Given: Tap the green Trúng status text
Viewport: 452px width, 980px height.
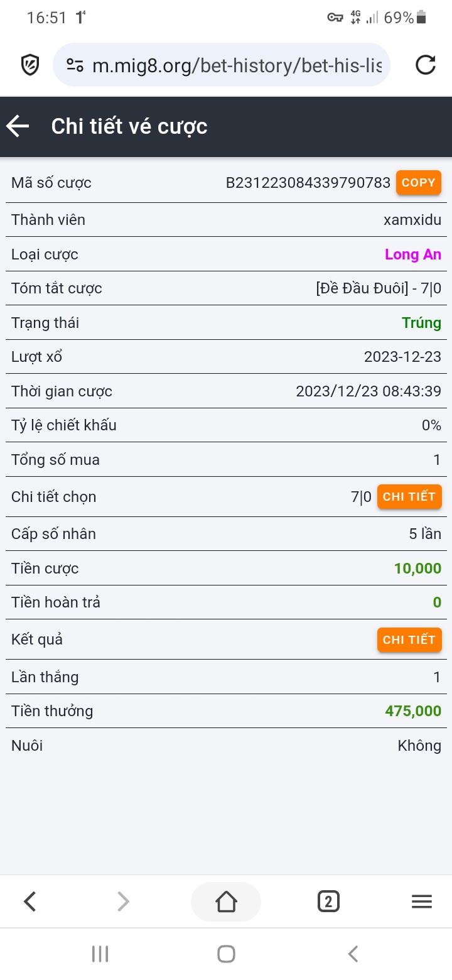Looking at the screenshot, I should [x=421, y=323].
